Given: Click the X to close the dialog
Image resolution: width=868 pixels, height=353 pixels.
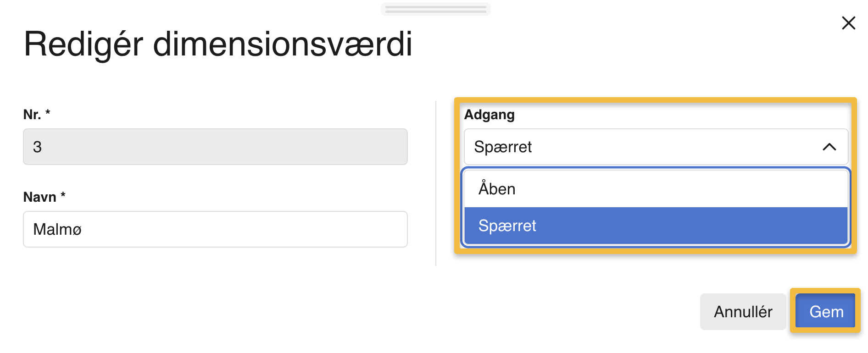Looking at the screenshot, I should click(x=848, y=23).
